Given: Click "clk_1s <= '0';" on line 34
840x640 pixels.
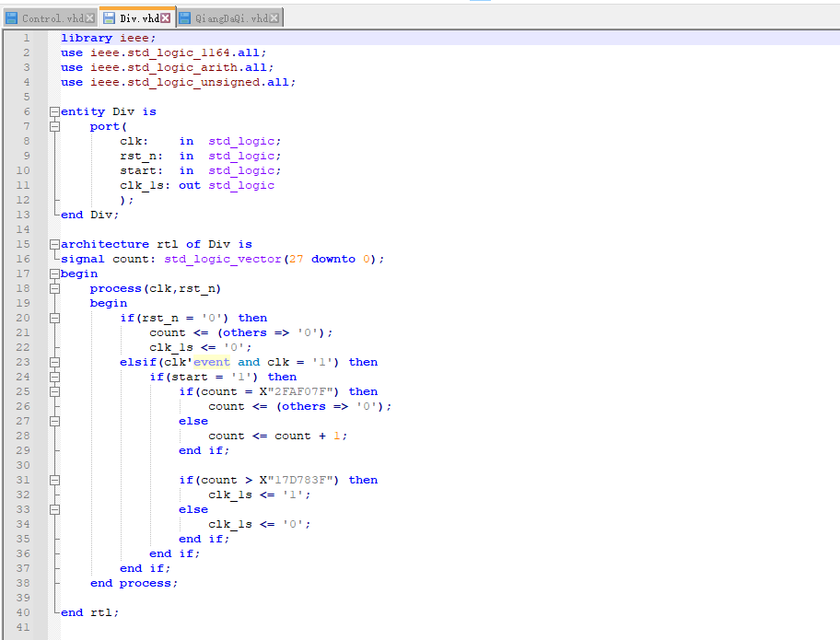Looking at the screenshot, I should (x=260, y=524).
